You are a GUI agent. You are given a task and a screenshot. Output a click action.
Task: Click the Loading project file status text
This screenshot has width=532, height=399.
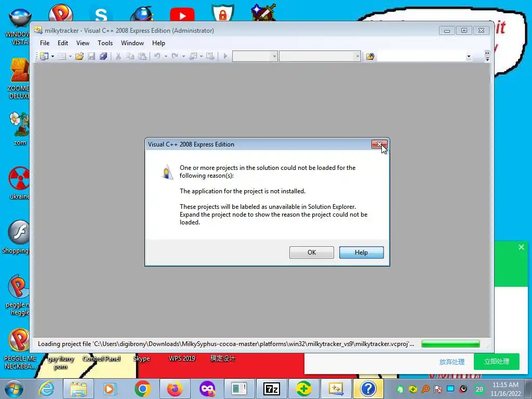click(226, 344)
